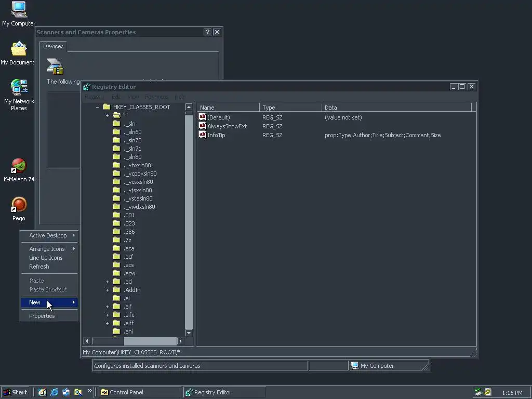Expand the .aiff key
Image resolution: width=532 pixels, height=399 pixels.
point(107,323)
